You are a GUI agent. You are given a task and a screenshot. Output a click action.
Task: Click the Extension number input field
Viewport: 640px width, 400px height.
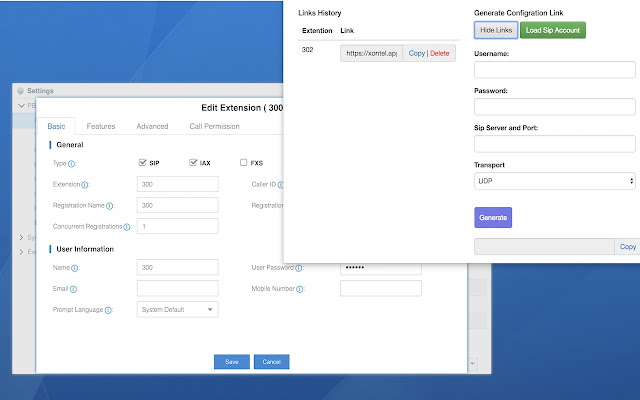point(178,184)
